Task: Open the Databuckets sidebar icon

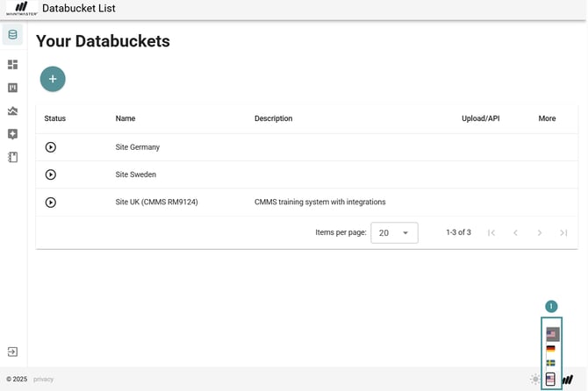Action: click(12, 36)
